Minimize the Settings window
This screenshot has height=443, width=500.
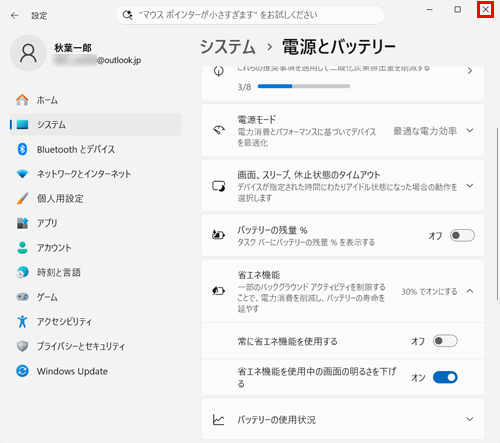[430, 10]
